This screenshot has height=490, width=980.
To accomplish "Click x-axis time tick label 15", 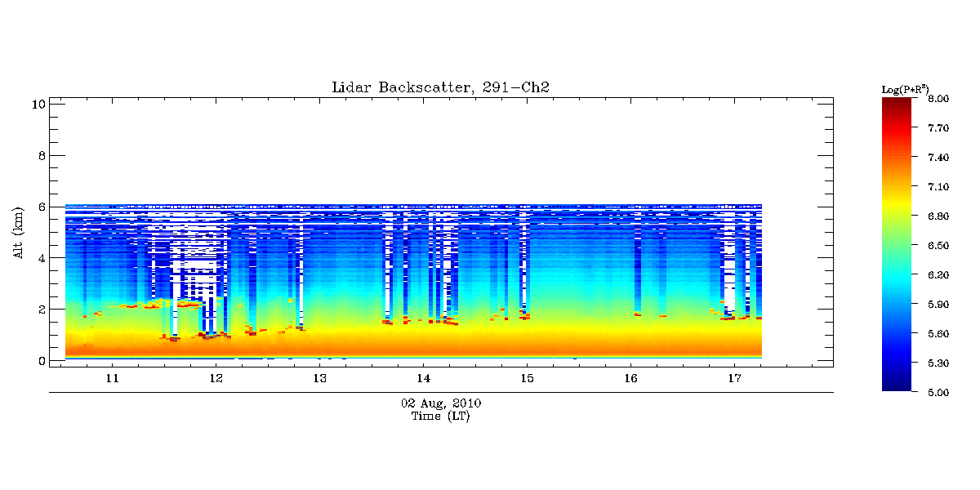I will click(527, 378).
